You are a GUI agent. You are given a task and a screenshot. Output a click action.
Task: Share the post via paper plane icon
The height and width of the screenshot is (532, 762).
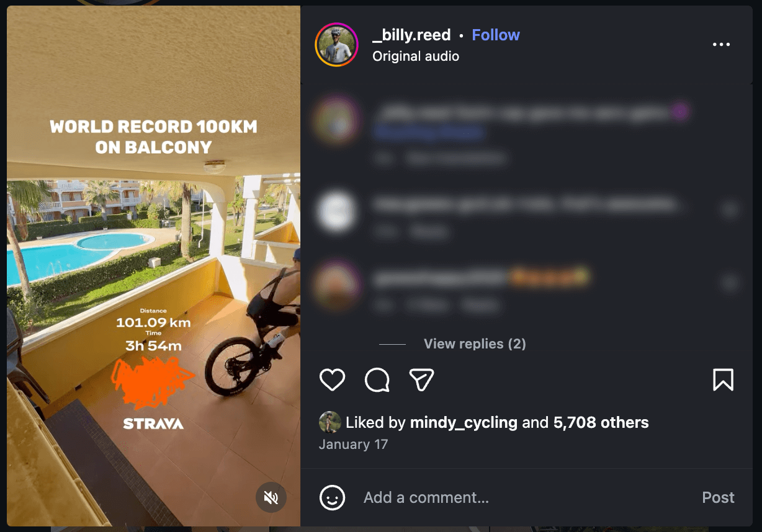click(421, 379)
